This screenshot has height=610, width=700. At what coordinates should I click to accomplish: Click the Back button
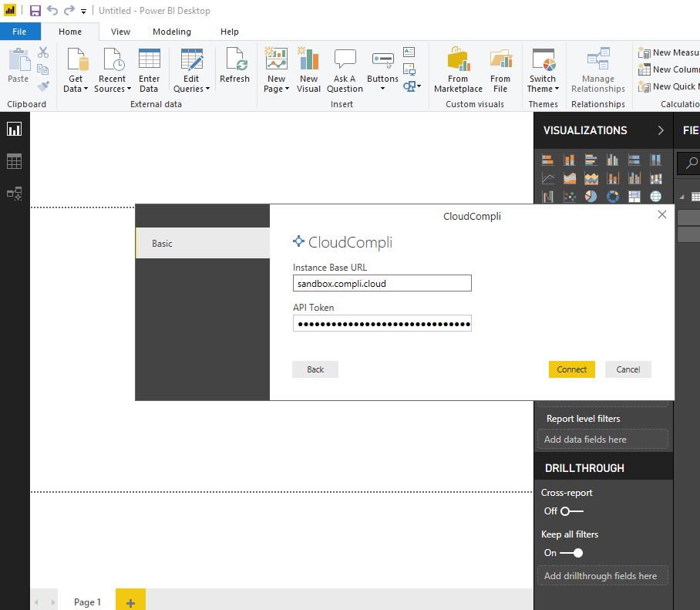coord(315,369)
